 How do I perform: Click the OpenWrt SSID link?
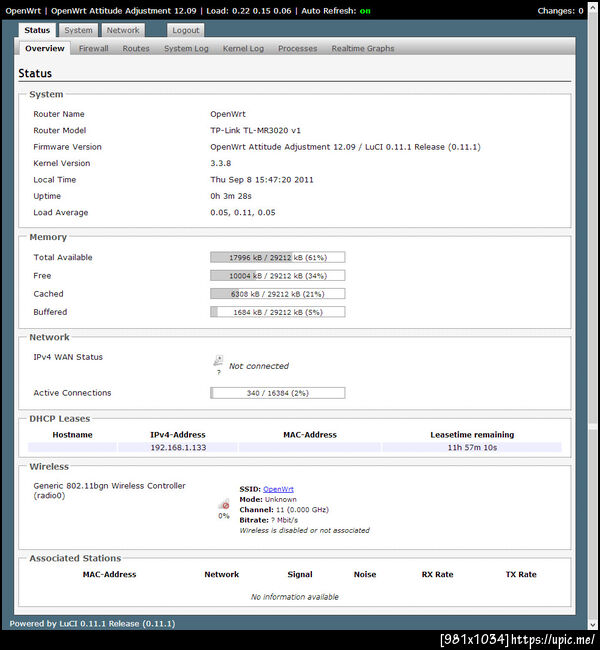(x=278, y=489)
